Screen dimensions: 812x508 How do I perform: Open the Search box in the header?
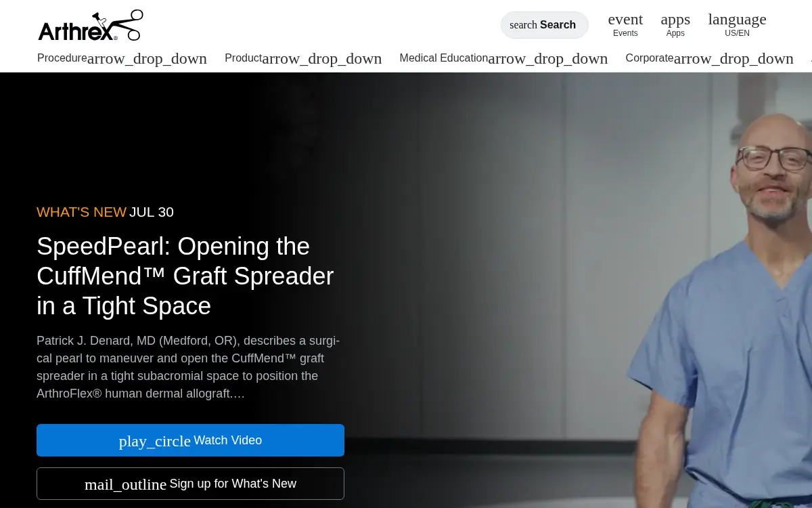click(544, 25)
